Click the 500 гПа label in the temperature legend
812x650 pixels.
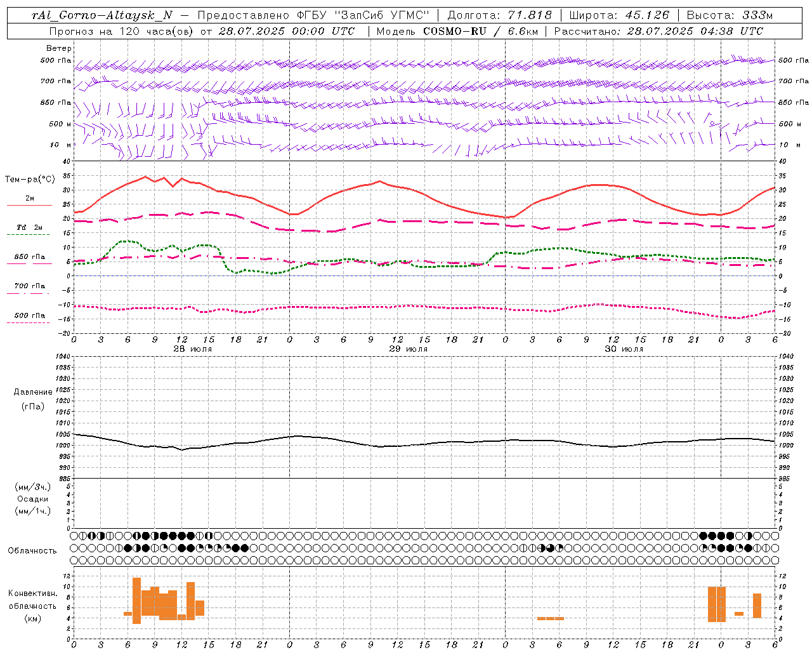coord(30,315)
